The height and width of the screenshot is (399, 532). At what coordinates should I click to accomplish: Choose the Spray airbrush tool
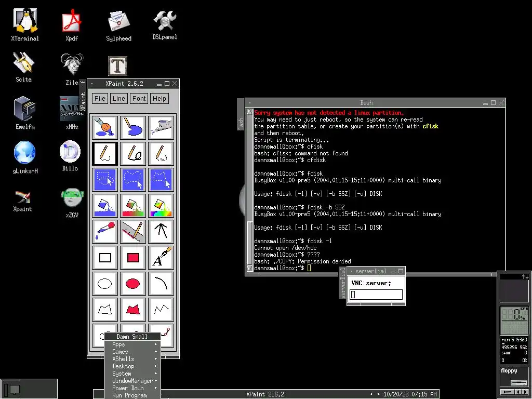pyautogui.click(x=161, y=128)
